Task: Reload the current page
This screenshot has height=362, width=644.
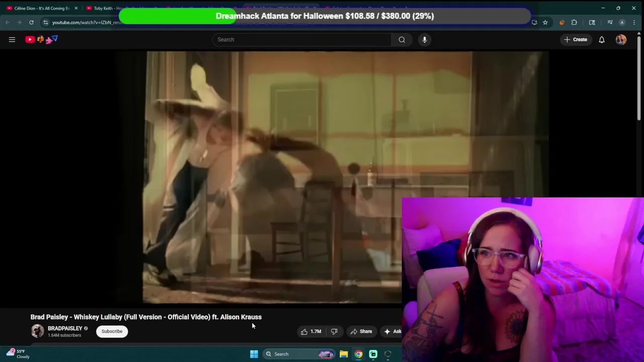Action: 31,23
